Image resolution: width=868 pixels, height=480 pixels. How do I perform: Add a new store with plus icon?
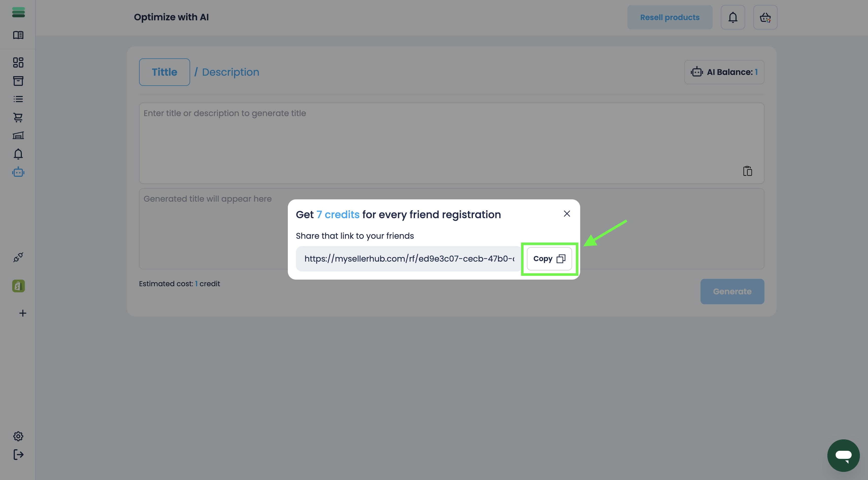[23, 313]
